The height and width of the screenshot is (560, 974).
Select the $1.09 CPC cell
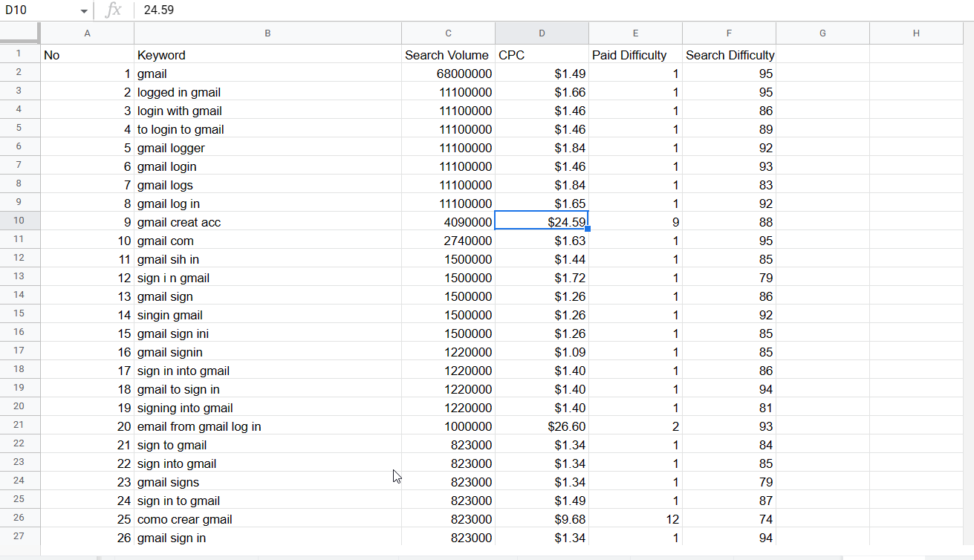point(542,352)
